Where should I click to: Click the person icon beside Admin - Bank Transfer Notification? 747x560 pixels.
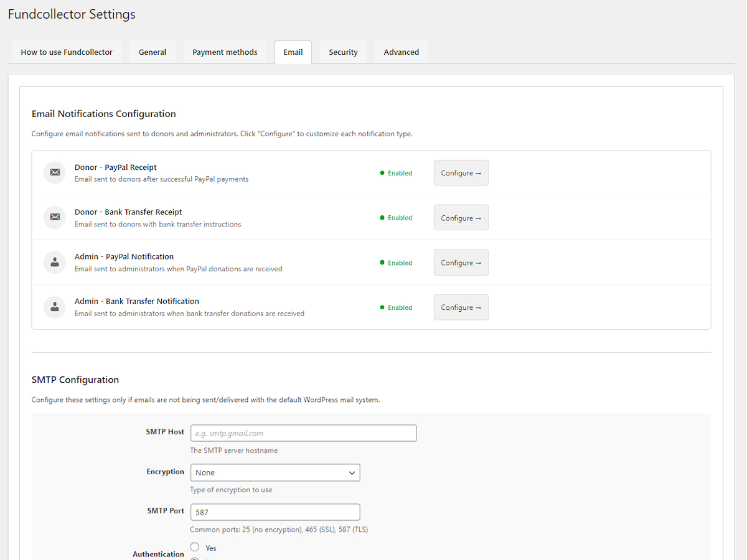click(55, 307)
